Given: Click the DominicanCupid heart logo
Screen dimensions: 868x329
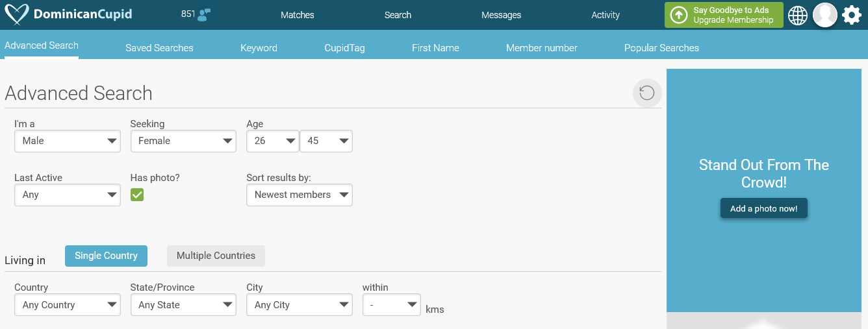Looking at the screenshot, I should point(16,14).
